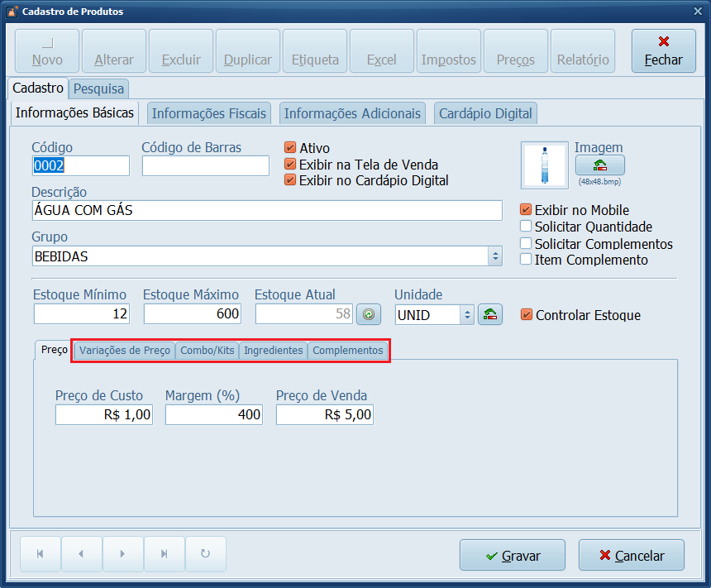
Task: Enable Solicitar Quantidade option
Action: 526,227
